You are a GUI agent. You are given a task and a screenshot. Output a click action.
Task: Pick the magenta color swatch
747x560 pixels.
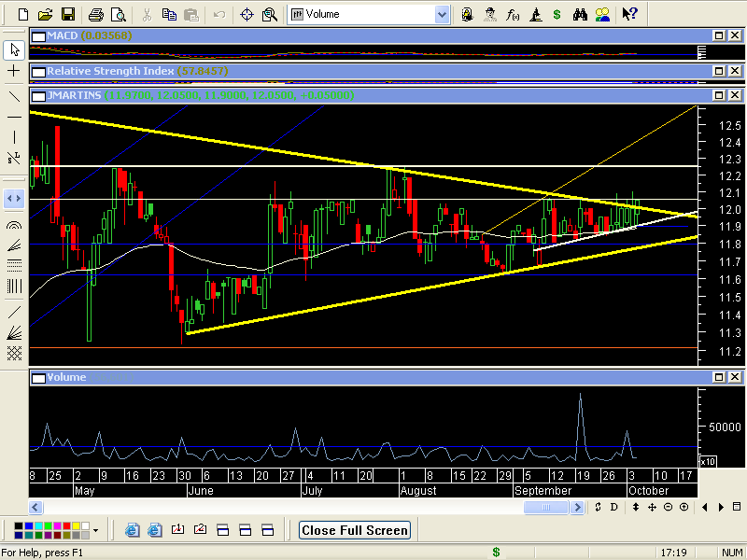[57, 525]
